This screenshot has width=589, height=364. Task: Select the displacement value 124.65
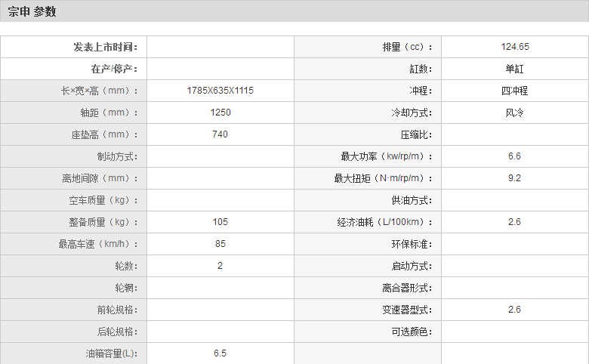coord(514,47)
